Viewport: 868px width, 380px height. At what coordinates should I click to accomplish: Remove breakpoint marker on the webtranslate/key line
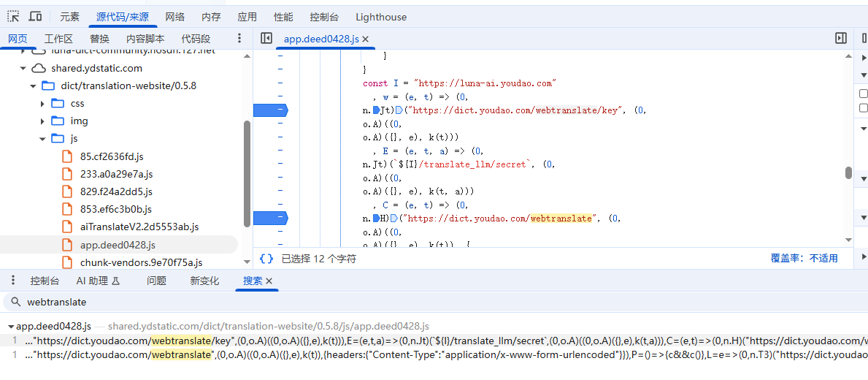271,110
